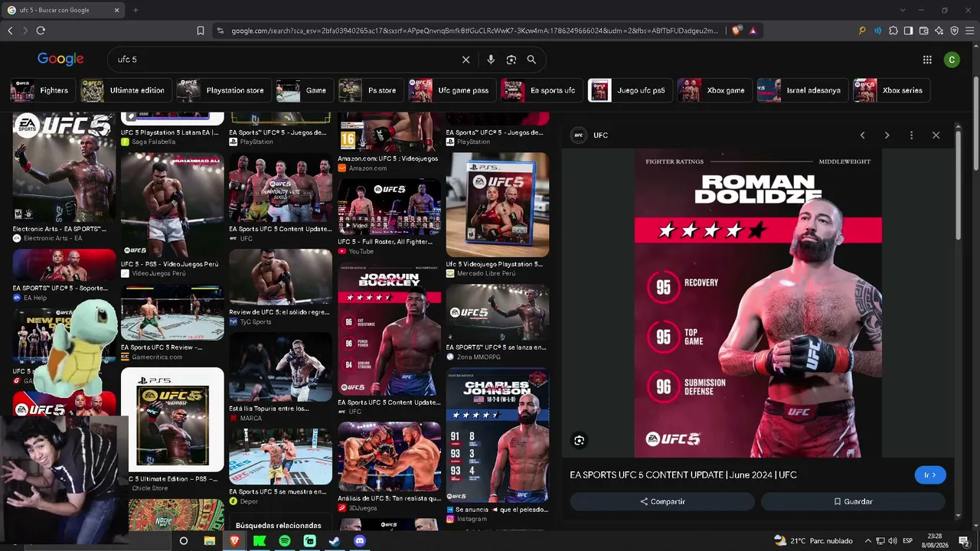980x551 pixels.
Task: Show hidden system tray icons
Action: [867, 541]
